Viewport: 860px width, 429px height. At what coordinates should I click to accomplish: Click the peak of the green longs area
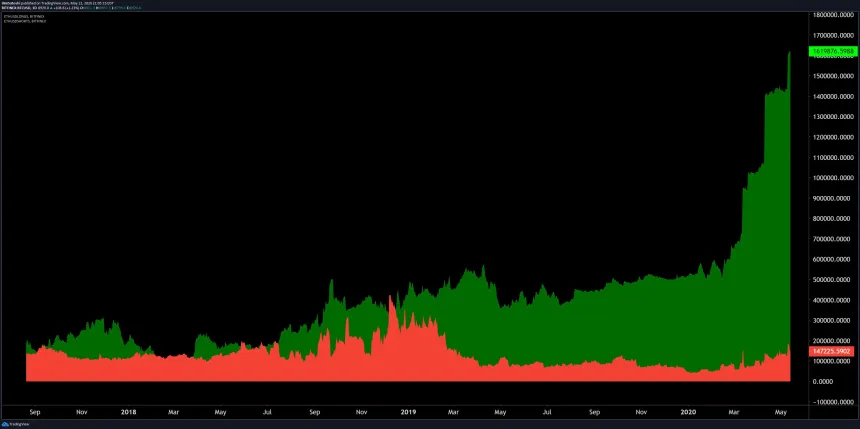click(789, 54)
